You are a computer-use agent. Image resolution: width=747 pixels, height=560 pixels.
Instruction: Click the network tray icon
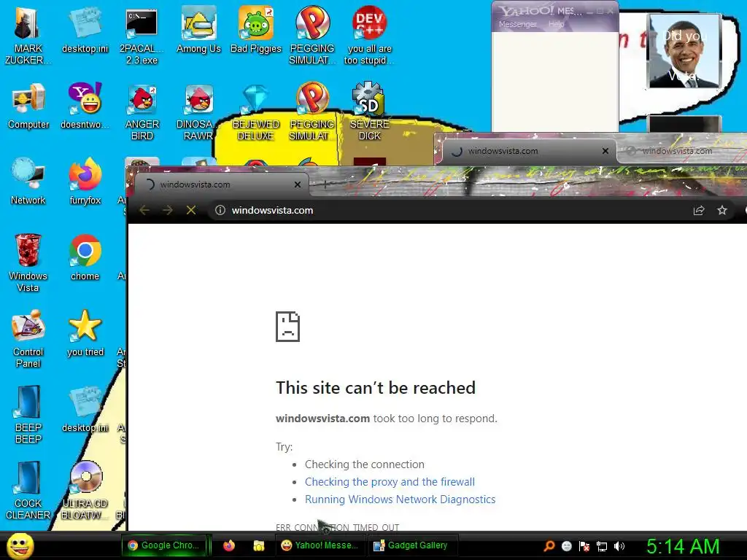click(602, 546)
